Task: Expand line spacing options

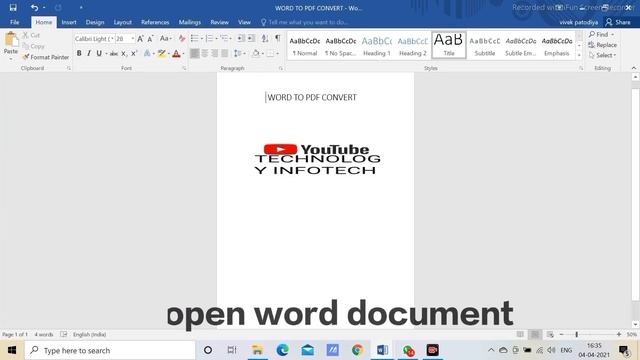Action: [240, 53]
